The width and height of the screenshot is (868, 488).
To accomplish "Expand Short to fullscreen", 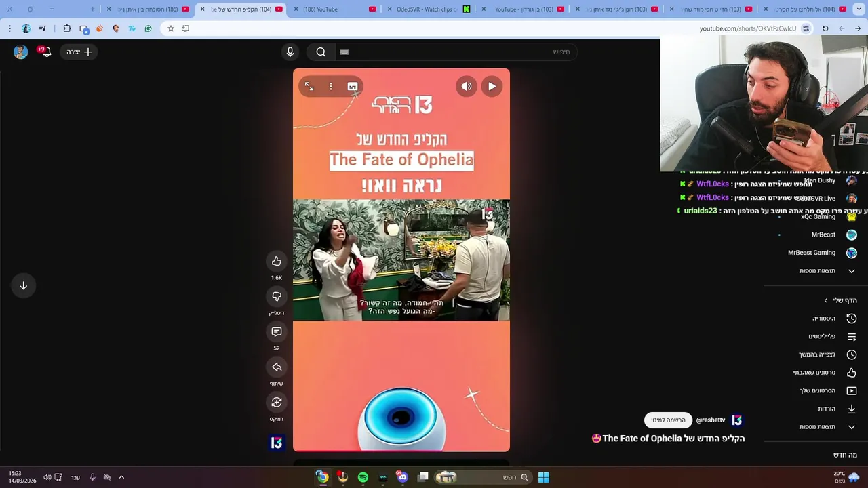I will click(x=309, y=87).
